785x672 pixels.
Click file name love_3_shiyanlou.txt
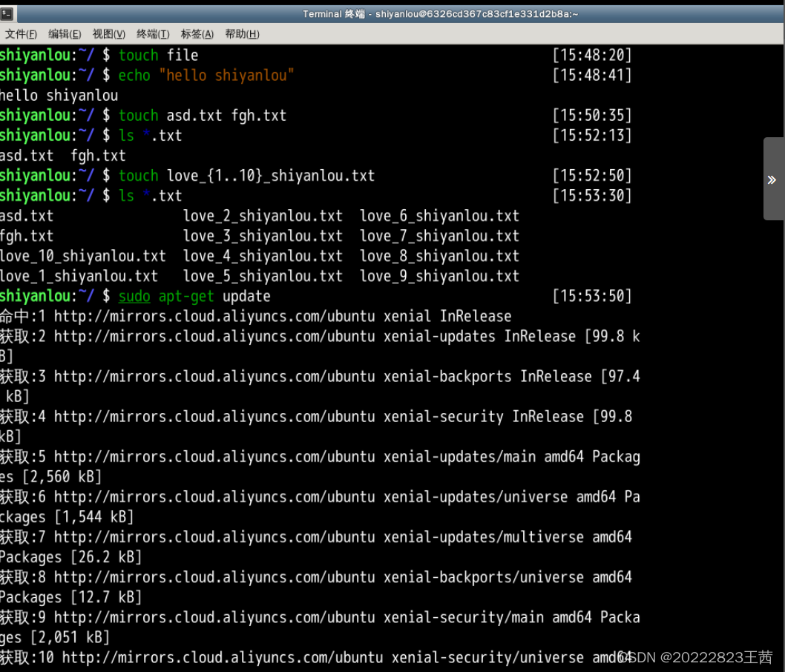click(263, 236)
